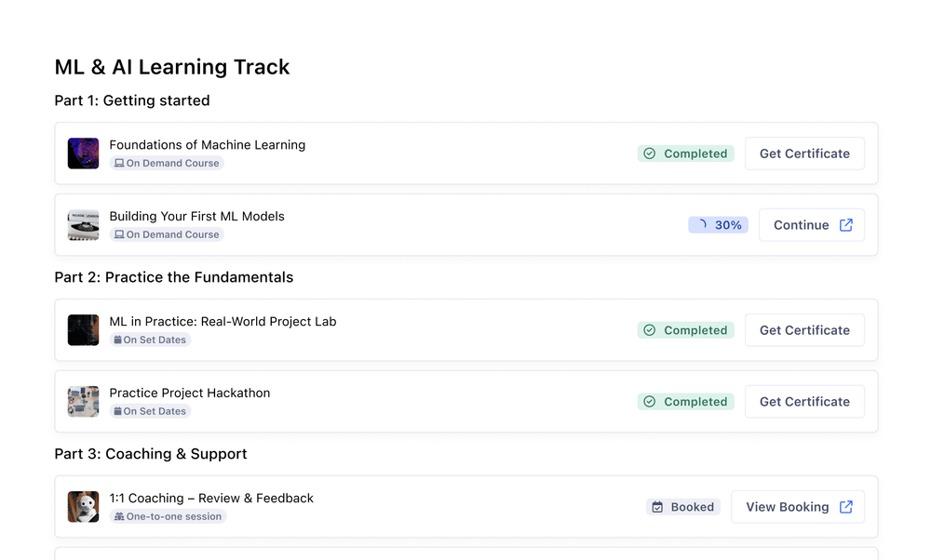Open the 1:1 Coaching – Review & Feedback title
931x560 pixels.
pyautogui.click(x=211, y=499)
